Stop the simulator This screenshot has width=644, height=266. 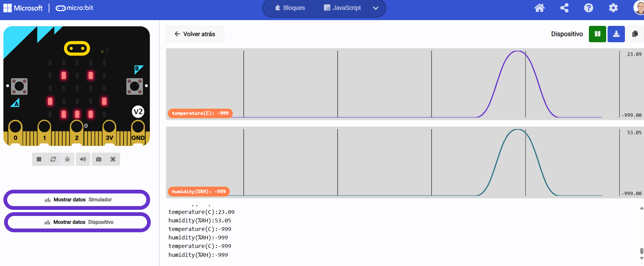tap(39, 159)
